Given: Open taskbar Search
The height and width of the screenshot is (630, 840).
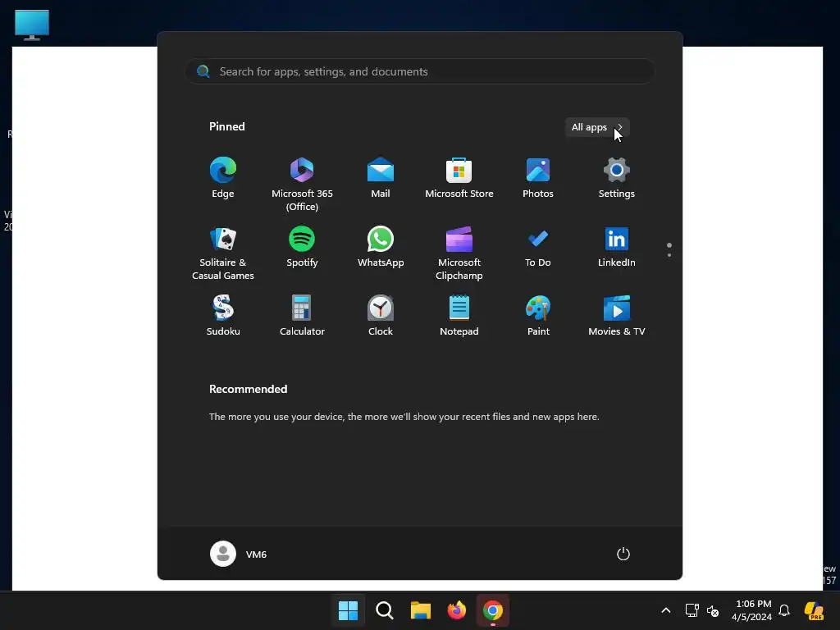Looking at the screenshot, I should click(x=384, y=610).
